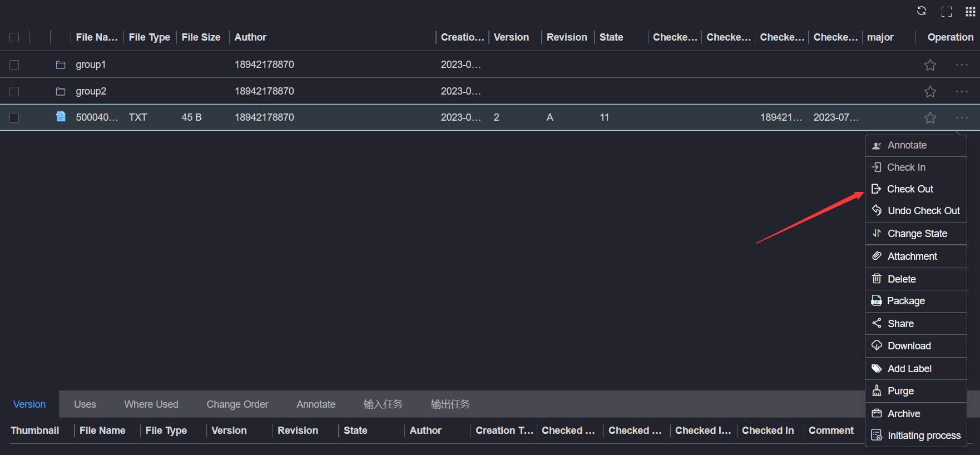Image resolution: width=980 pixels, height=455 pixels.
Task: Select Archive in the context menu
Action: 916,414
